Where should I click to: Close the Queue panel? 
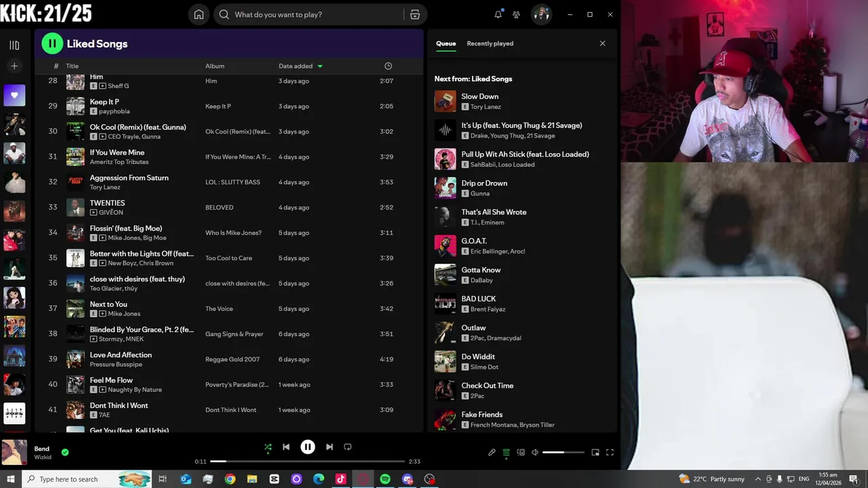tap(602, 43)
